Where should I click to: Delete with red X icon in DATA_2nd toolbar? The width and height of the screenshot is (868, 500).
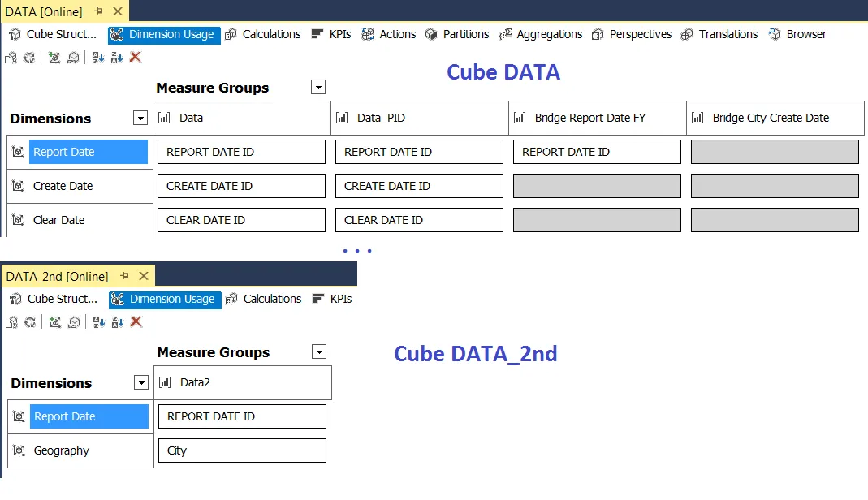[136, 321]
